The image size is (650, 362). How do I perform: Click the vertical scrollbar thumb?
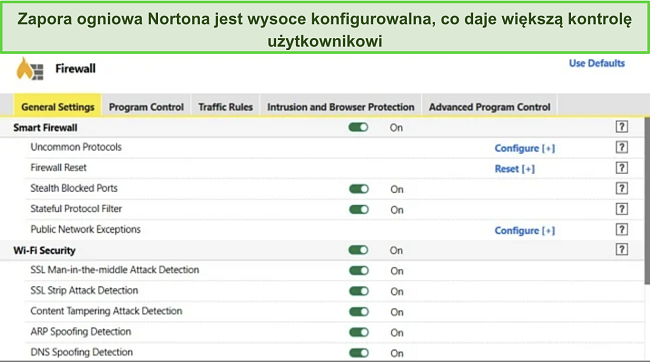coord(647,201)
